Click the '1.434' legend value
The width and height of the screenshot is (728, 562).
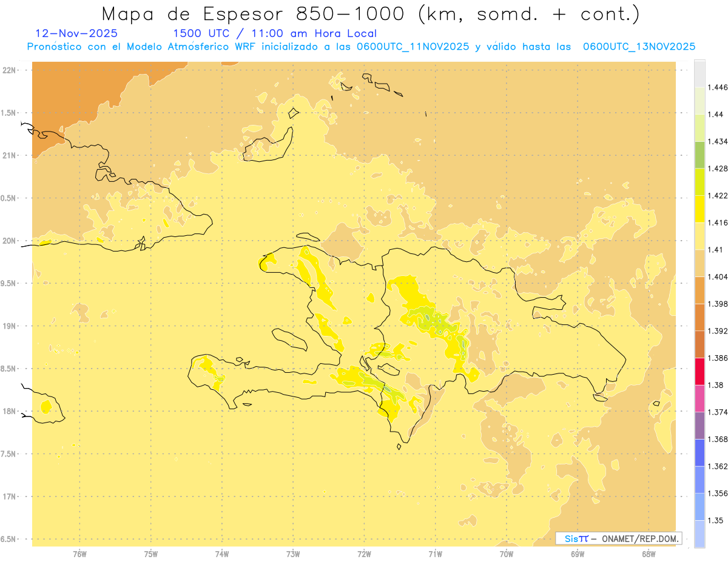coord(718,142)
